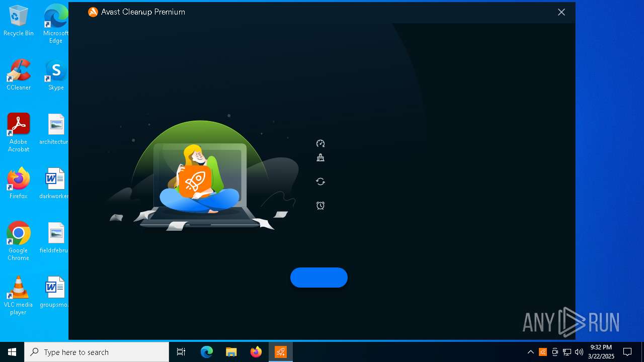
Task: Open File Explorer from taskbar
Action: 231,352
